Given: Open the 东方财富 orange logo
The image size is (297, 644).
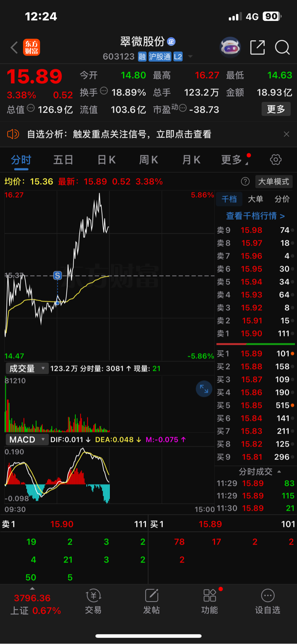Looking at the screenshot, I should tap(32, 47).
